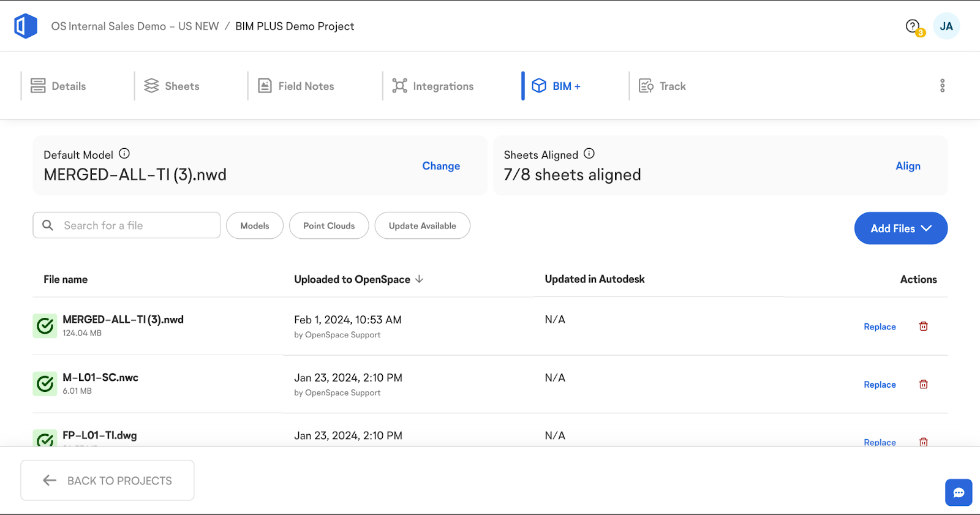Open the help question mark icon
The height and width of the screenshot is (515, 980).
913,26
